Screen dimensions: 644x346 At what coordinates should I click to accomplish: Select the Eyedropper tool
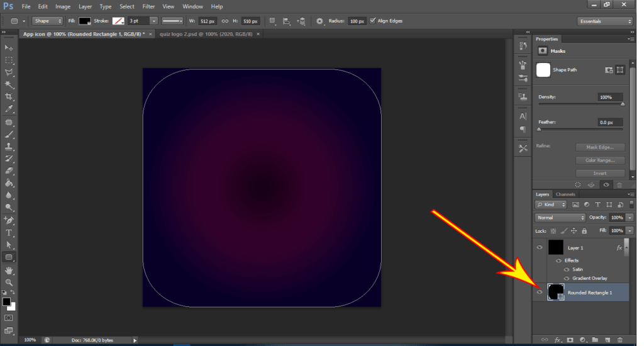[x=9, y=109]
